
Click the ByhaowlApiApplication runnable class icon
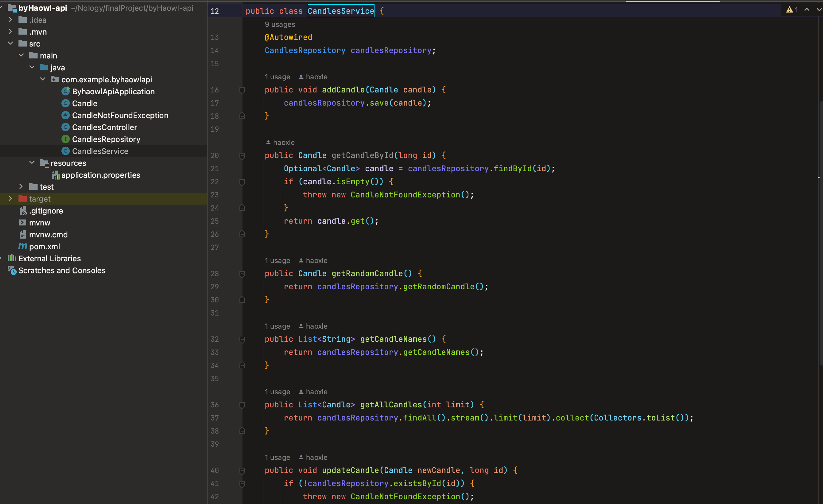[x=66, y=91]
